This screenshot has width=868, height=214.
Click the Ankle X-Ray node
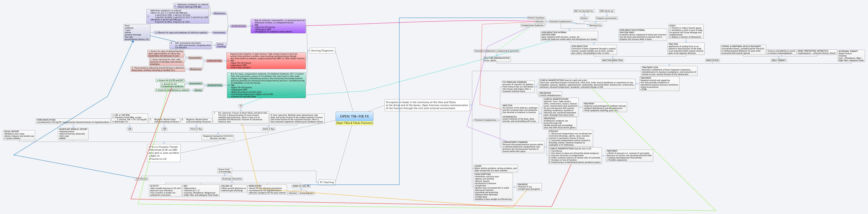pyautogui.click(x=269, y=129)
